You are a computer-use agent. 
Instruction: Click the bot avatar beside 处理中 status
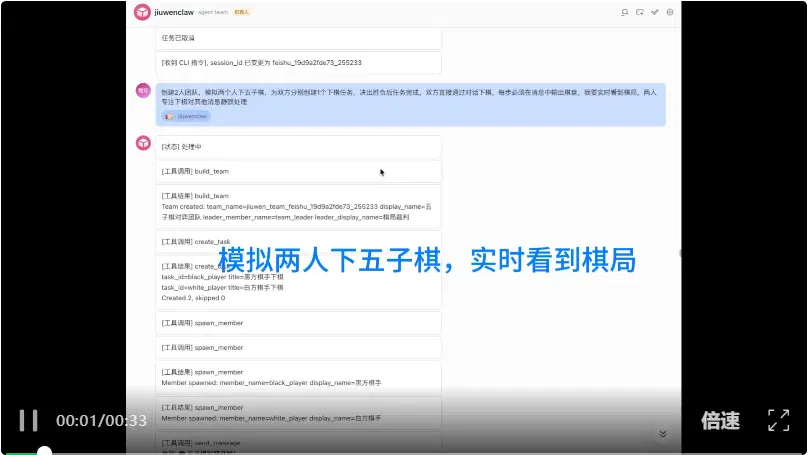[x=143, y=143]
